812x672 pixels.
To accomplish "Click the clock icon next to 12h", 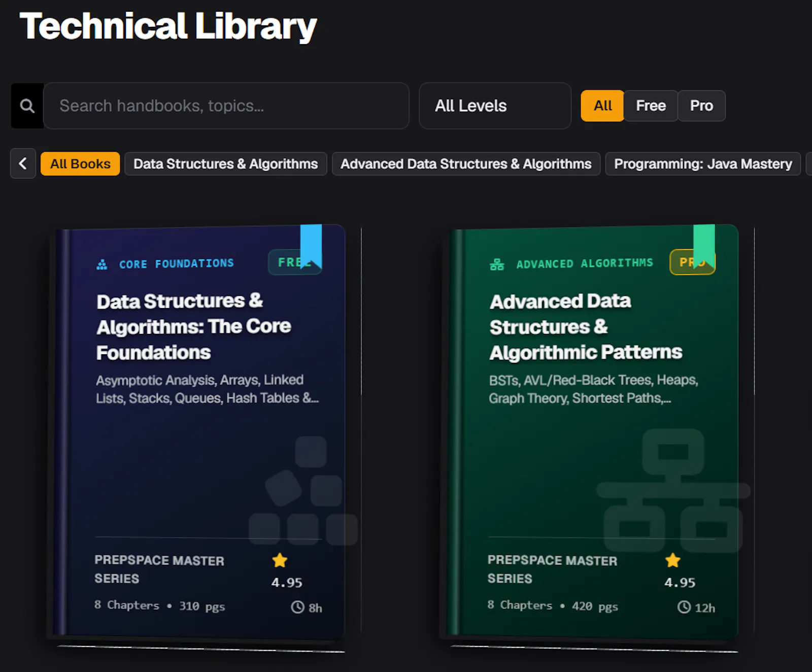I will (x=684, y=607).
